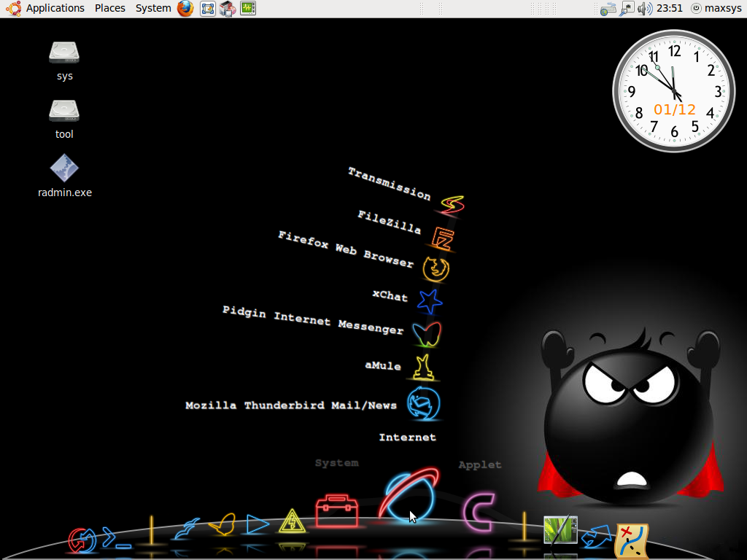The width and height of the screenshot is (747, 560).
Task: Launch FileZilla from the Internet stack
Action: [443, 238]
